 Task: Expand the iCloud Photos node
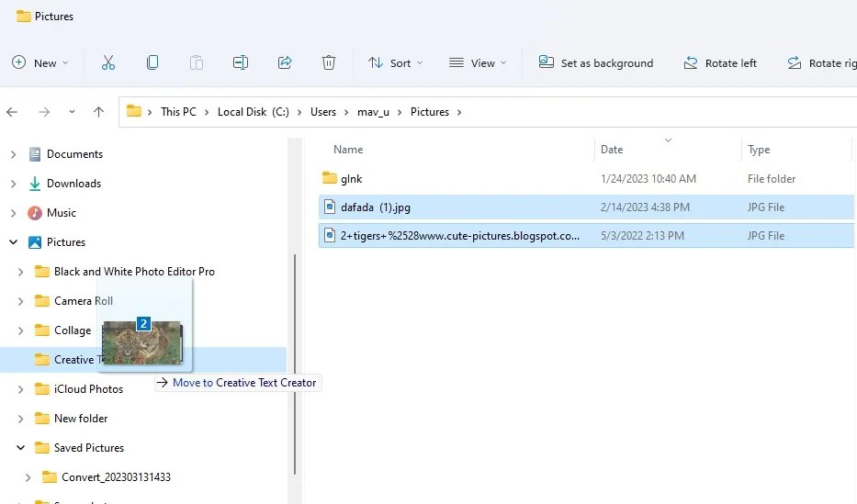coord(20,389)
